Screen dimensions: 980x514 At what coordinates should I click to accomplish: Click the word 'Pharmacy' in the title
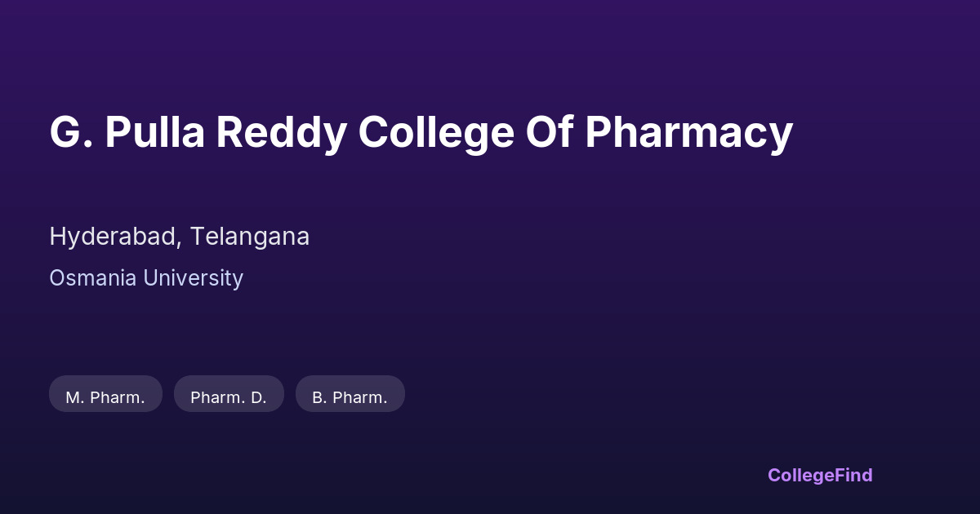(x=688, y=132)
